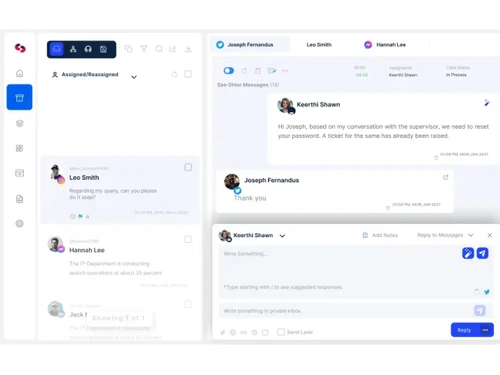500x375 pixels.
Task: Switch to the Leo Smith tab
Action: 319,45
